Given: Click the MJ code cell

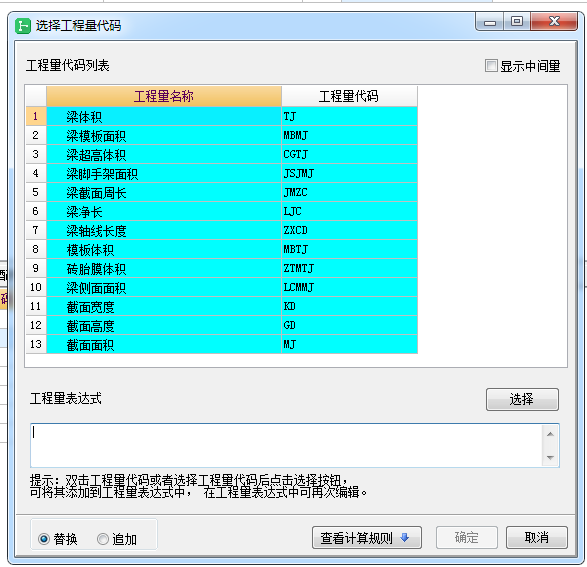Looking at the screenshot, I should 349,344.
